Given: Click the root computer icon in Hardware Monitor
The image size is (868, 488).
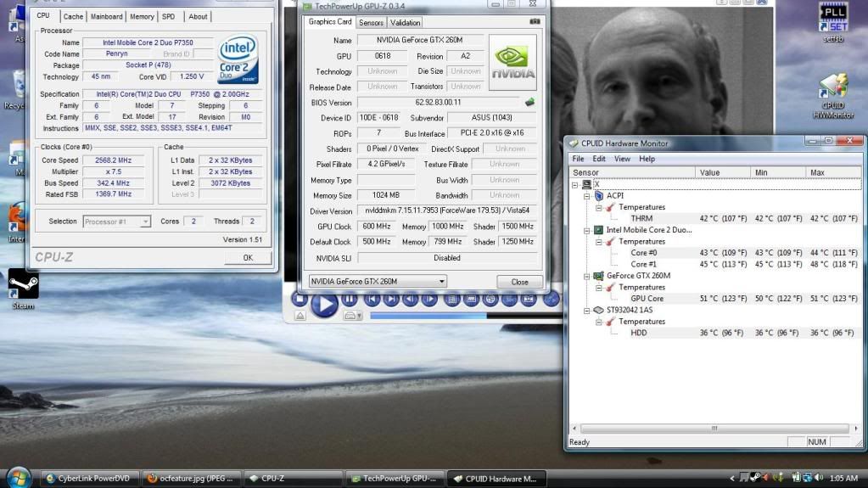Looking at the screenshot, I should pos(587,184).
